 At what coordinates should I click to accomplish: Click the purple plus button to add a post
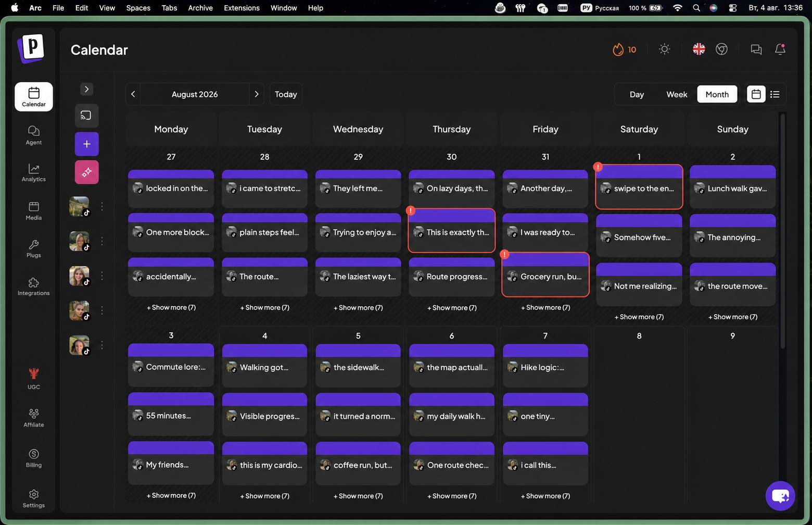tap(86, 144)
